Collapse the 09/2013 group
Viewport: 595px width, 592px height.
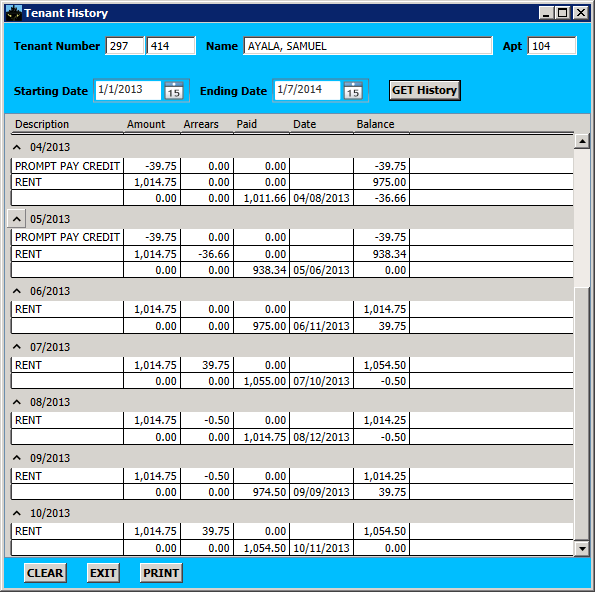17,458
